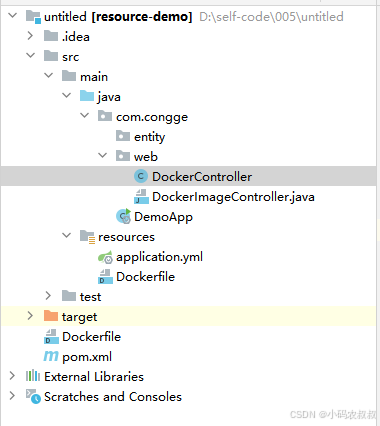The height and width of the screenshot is (426, 380).
Task: Click the DockerImageController.java file icon
Action: coord(141,196)
